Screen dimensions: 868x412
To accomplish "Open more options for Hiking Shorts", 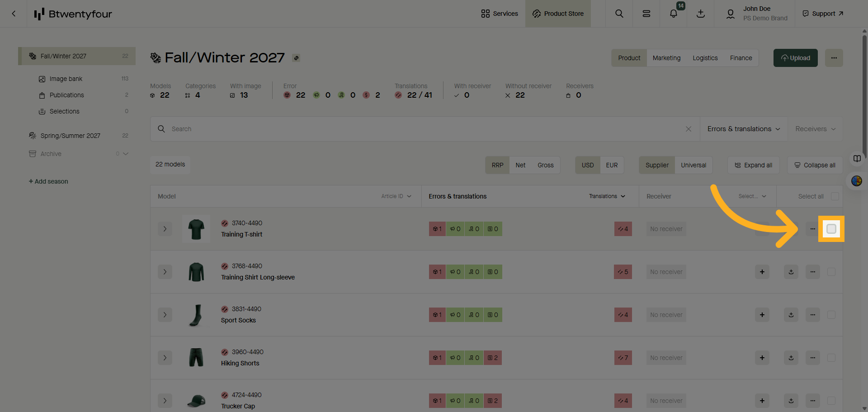I will pyautogui.click(x=813, y=358).
